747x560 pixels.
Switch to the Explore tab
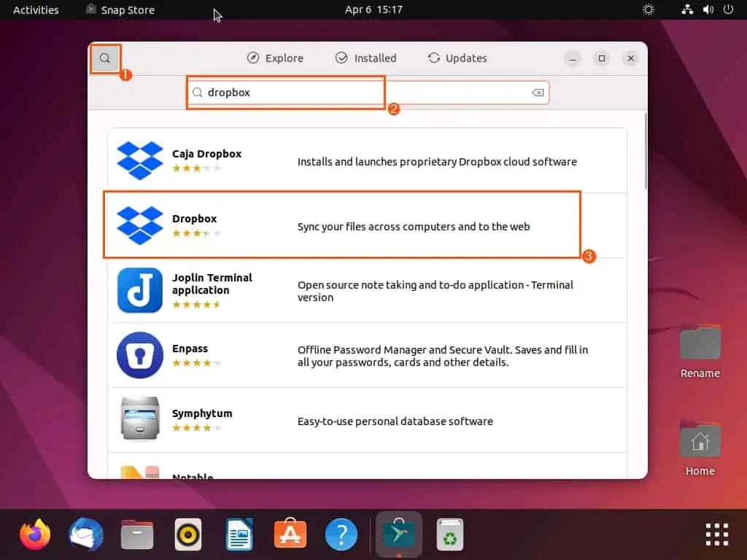coord(275,58)
